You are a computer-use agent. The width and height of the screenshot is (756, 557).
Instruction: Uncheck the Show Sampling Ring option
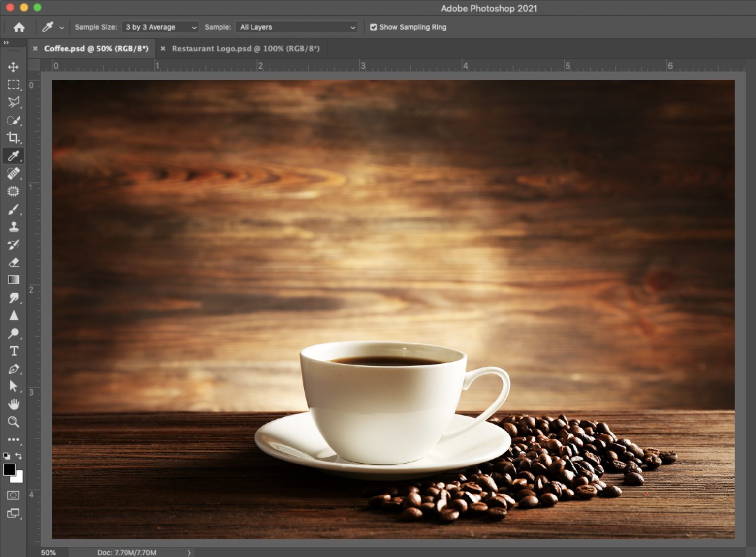click(x=374, y=27)
